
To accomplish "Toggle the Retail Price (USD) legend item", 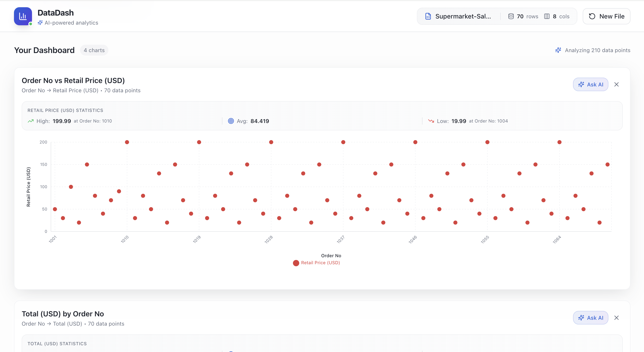I will pos(316,263).
